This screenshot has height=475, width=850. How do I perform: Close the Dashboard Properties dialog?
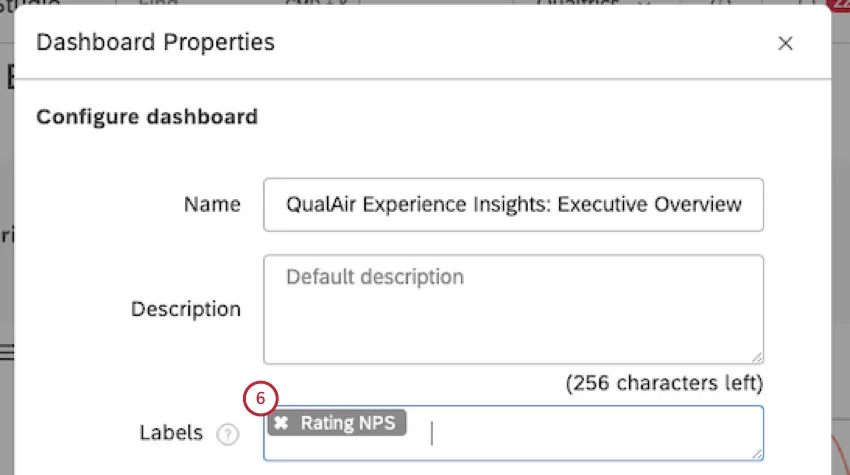point(785,43)
